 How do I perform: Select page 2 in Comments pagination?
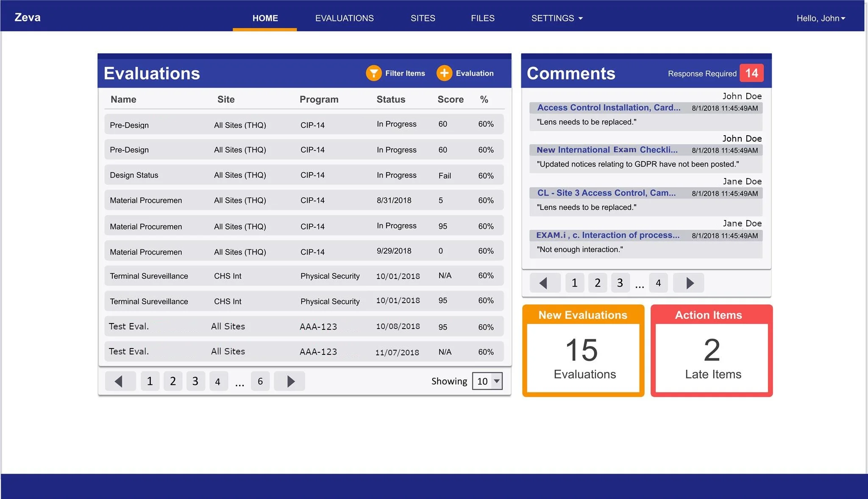pyautogui.click(x=597, y=283)
